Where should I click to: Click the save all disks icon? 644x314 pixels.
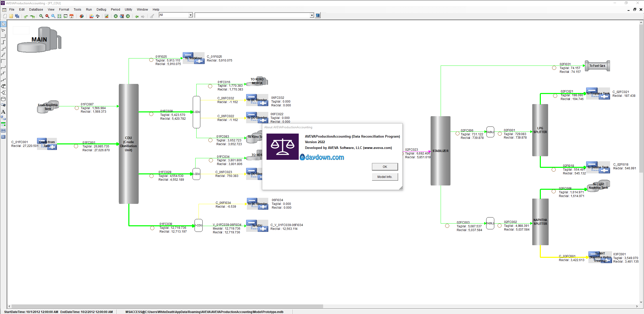point(17,16)
